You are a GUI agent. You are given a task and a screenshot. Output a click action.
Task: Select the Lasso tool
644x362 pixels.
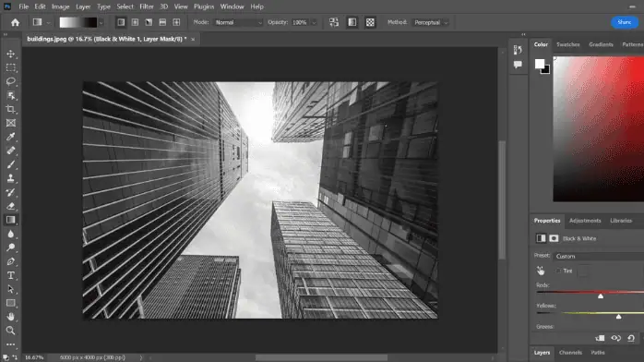tap(11, 81)
